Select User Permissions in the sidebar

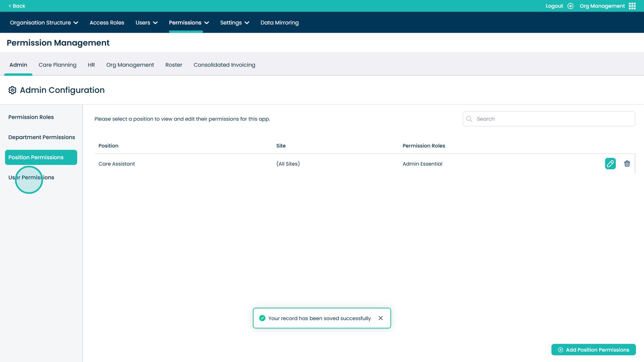(31, 177)
